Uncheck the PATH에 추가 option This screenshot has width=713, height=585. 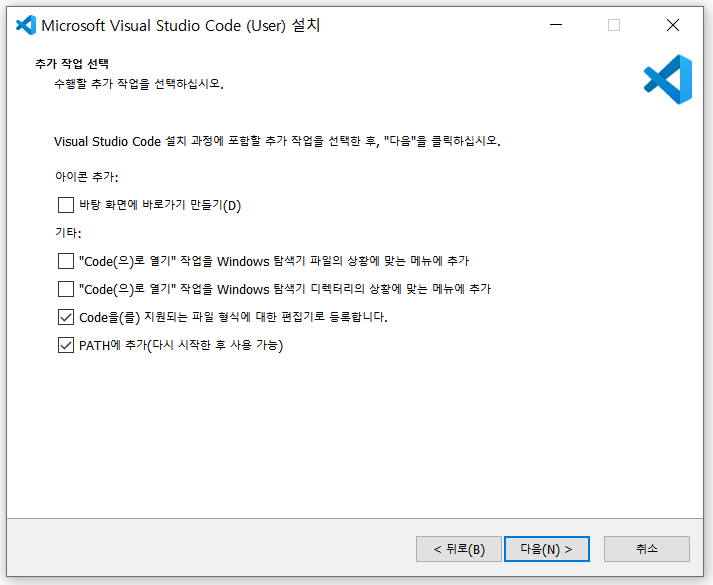66,345
